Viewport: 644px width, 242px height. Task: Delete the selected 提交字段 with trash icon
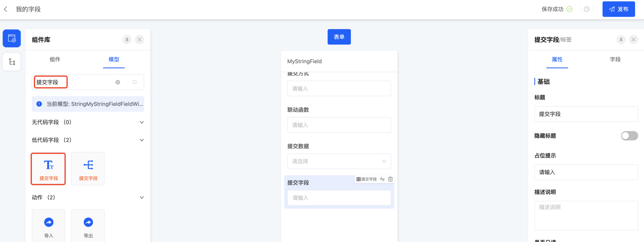390,179
